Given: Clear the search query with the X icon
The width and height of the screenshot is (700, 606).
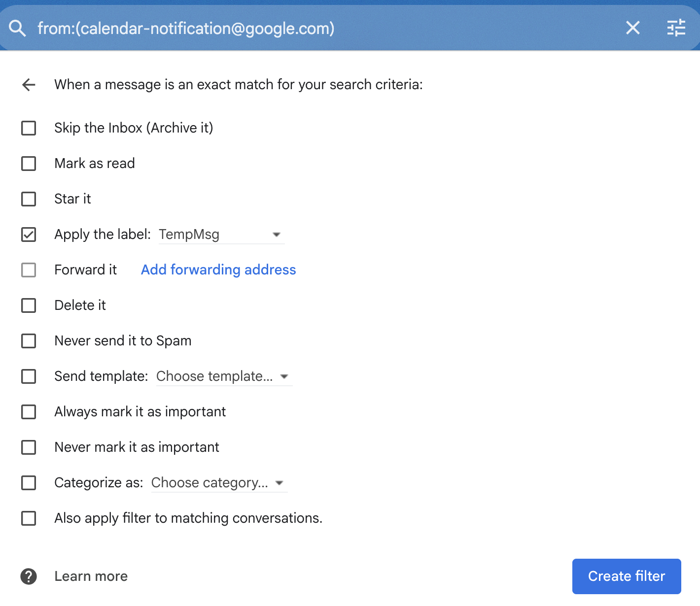Looking at the screenshot, I should (632, 28).
